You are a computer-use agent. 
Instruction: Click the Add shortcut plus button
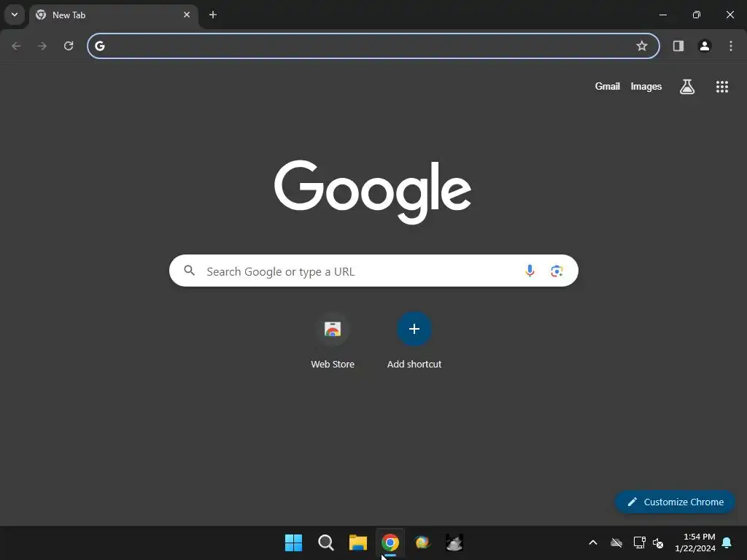click(414, 329)
